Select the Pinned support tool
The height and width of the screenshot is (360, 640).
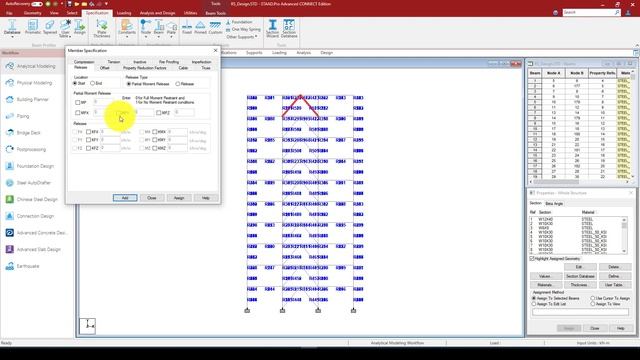(x=200, y=27)
